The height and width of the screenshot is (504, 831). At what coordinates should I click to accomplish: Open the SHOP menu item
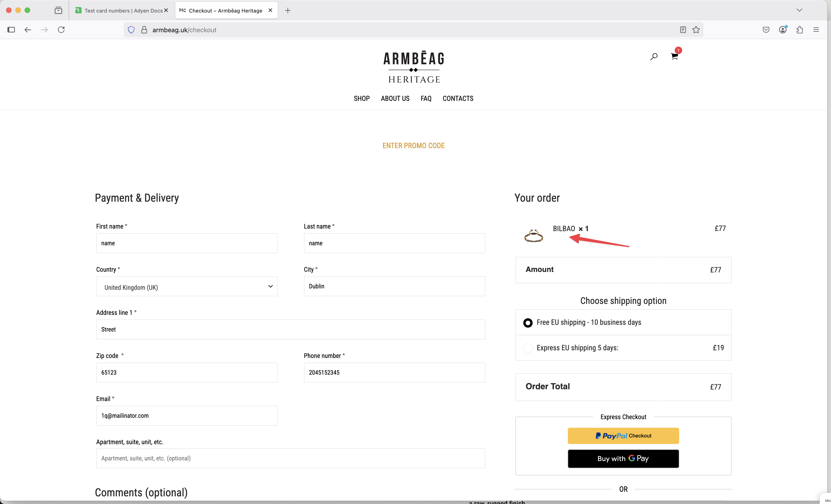[x=361, y=99]
